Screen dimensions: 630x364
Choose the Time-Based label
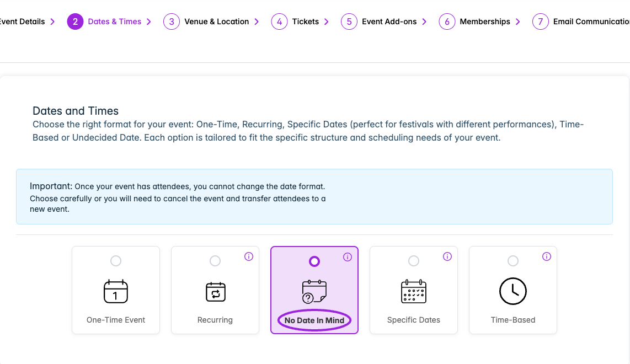coord(512,320)
